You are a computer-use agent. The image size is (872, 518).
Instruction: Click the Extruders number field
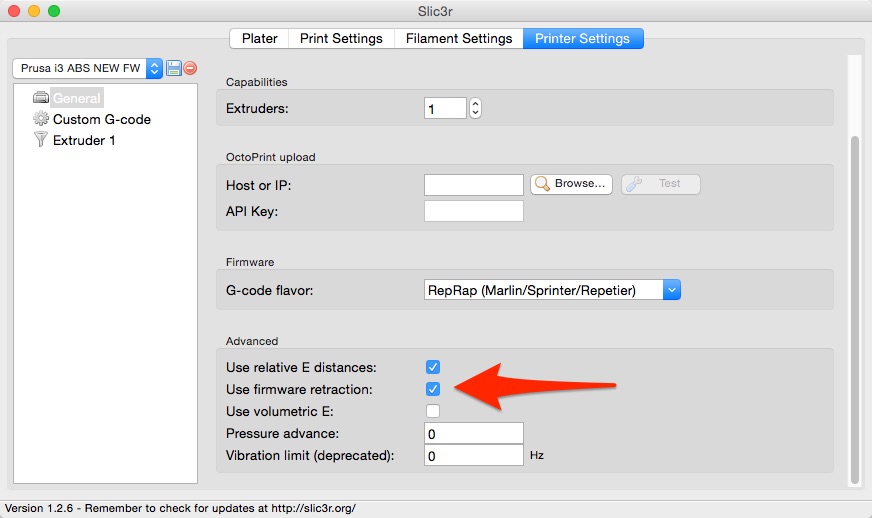click(x=445, y=108)
